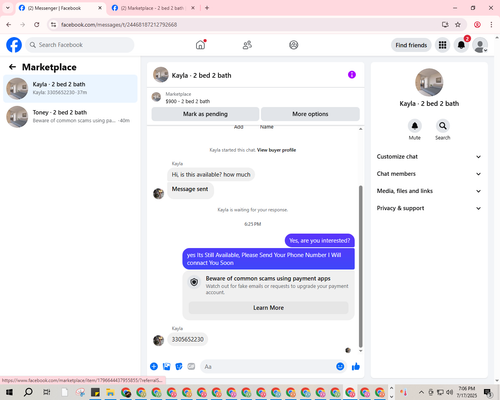Image resolution: width=500 pixels, height=400 pixels.
Task: Open the install app icon in address bar
Action: pyautogui.click(x=445, y=24)
